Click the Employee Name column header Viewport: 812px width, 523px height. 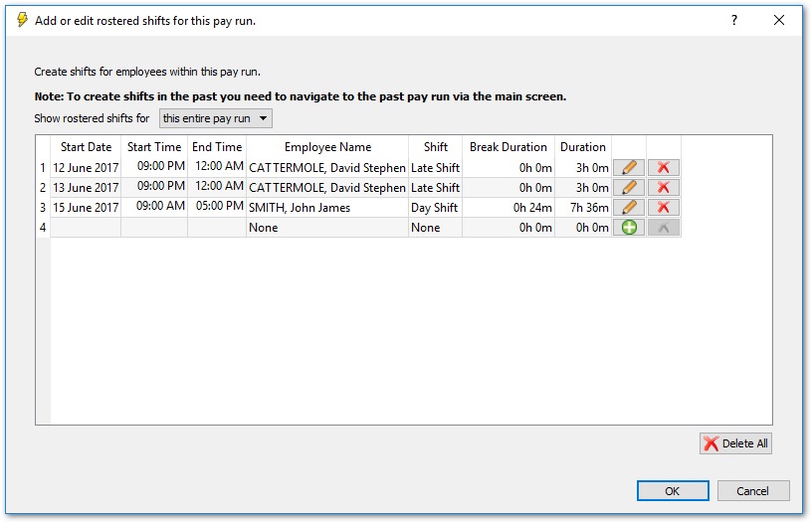(327, 147)
